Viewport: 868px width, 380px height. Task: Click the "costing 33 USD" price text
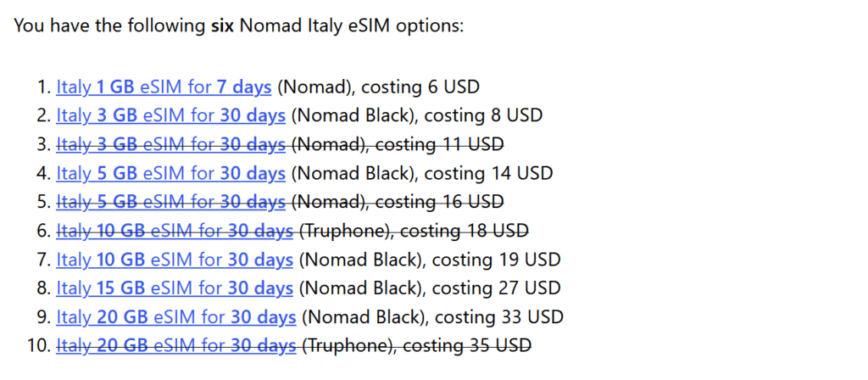coord(499,317)
